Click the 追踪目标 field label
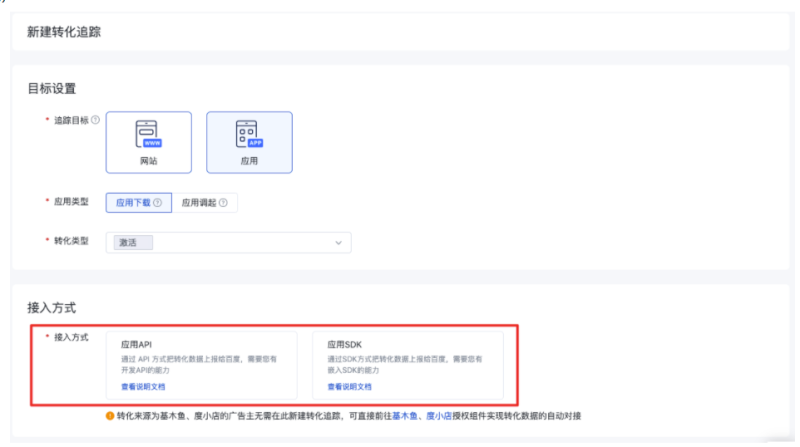This screenshot has width=800, height=447. pos(71,120)
